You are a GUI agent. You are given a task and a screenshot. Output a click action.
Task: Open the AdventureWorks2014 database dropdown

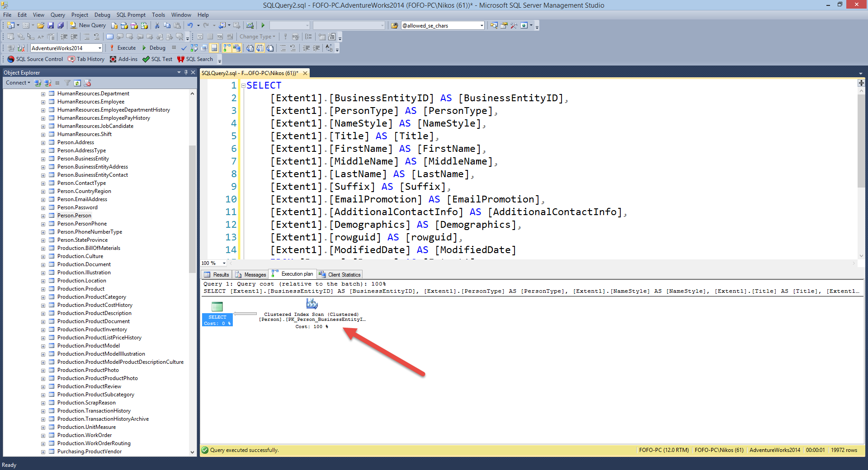click(99, 48)
